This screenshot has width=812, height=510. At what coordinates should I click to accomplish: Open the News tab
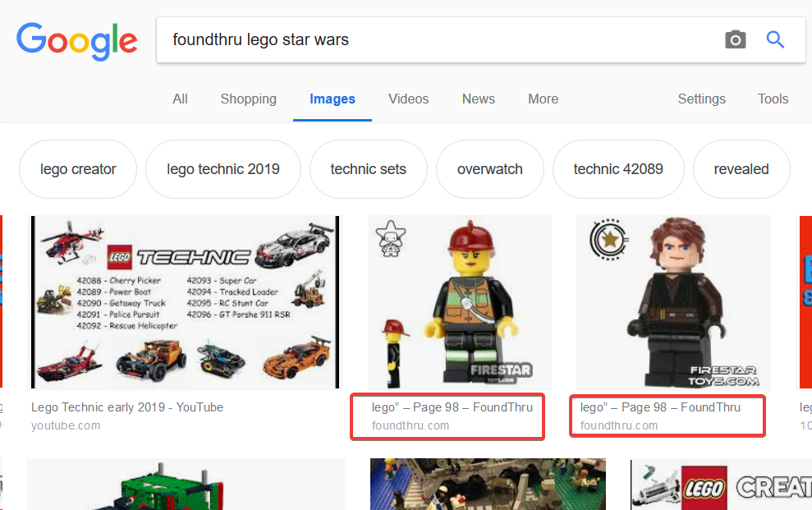click(479, 99)
